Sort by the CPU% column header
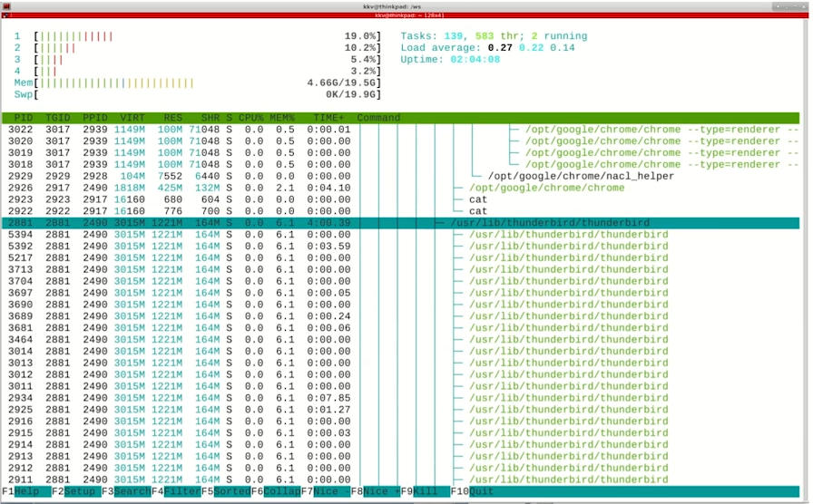 pos(250,118)
